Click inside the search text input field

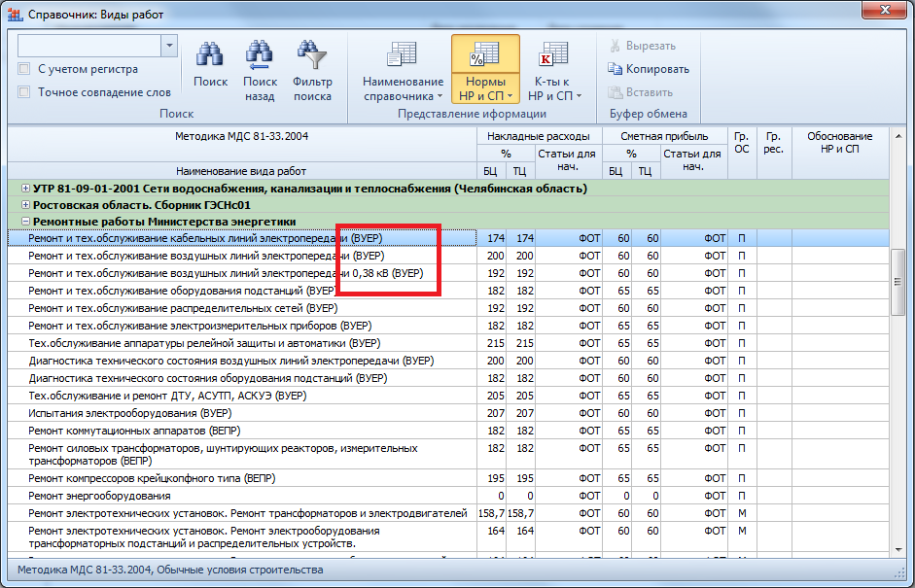click(88, 46)
